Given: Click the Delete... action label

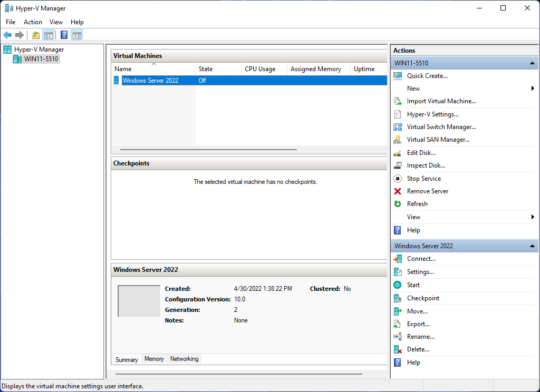Looking at the screenshot, I should [x=418, y=349].
